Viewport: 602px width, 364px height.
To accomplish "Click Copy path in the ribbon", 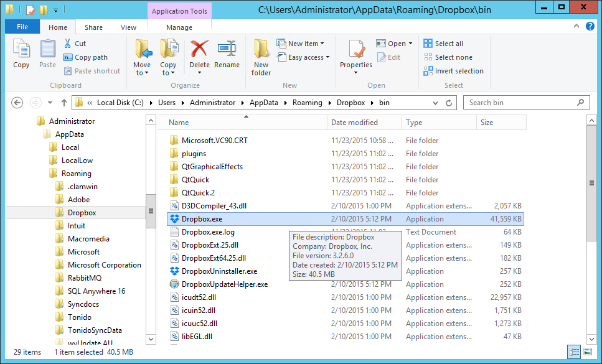I will pos(85,57).
